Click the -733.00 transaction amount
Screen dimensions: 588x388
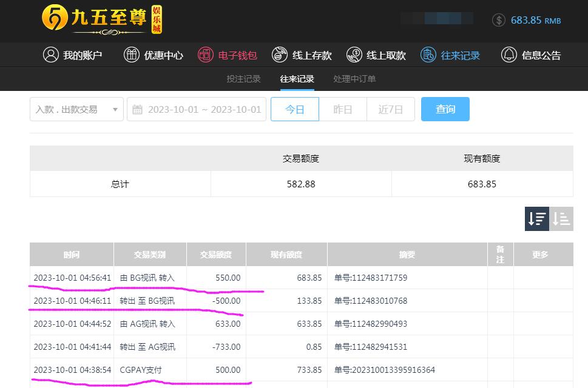pyautogui.click(x=226, y=347)
